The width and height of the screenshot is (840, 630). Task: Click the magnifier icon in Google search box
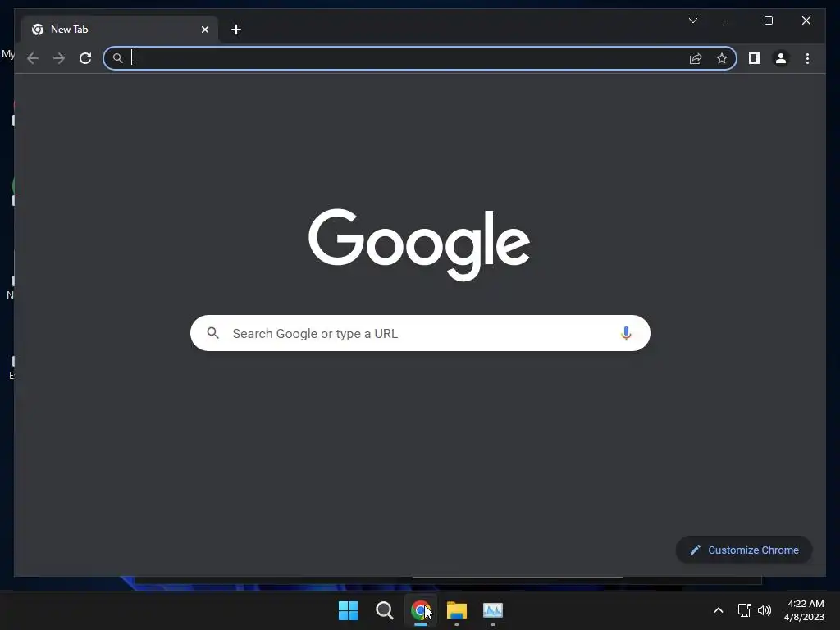[x=212, y=333]
